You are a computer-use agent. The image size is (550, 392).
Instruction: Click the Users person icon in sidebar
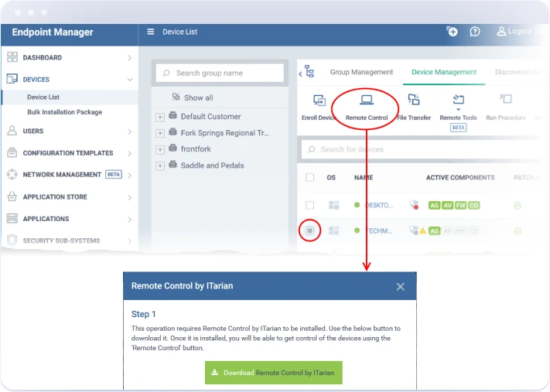(x=12, y=131)
